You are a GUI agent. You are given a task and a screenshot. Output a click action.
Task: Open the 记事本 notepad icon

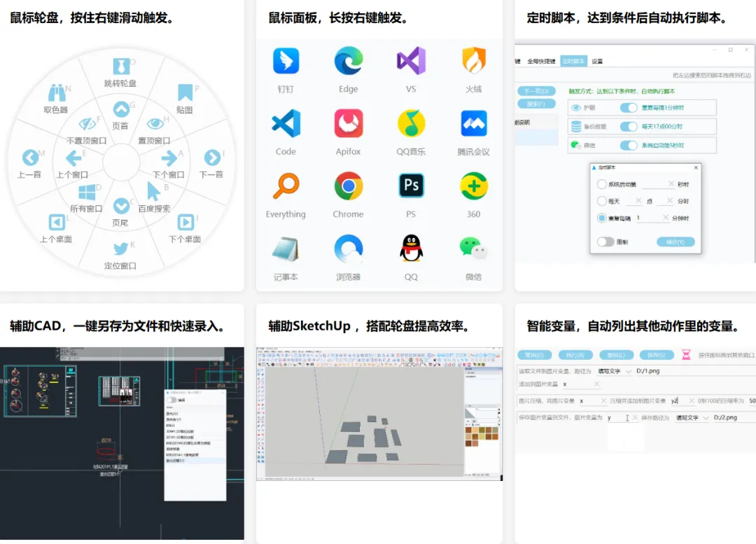[286, 249]
